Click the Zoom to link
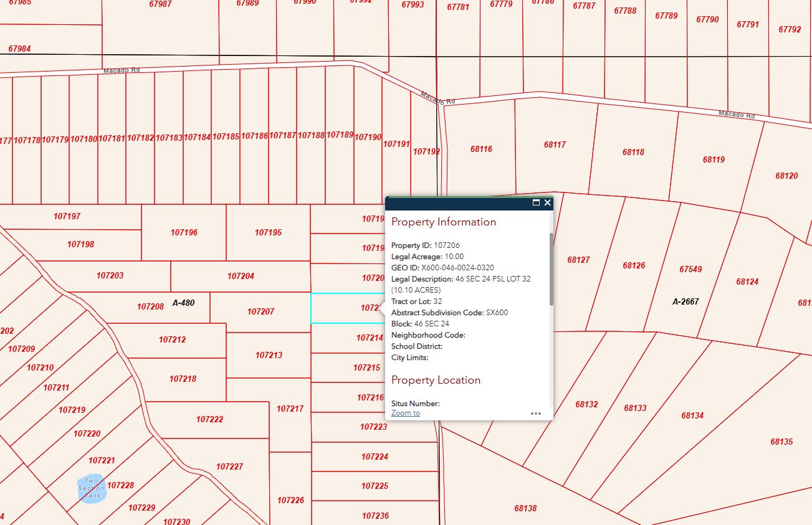812x525 pixels. [405, 413]
